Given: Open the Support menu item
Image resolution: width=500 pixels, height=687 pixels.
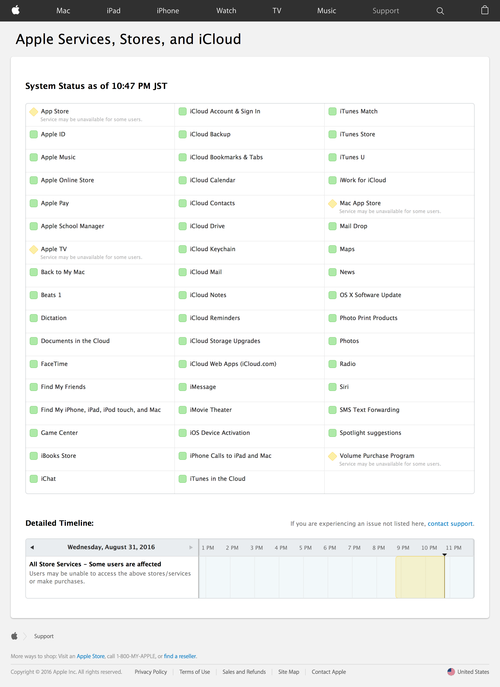Looking at the screenshot, I should (386, 11).
